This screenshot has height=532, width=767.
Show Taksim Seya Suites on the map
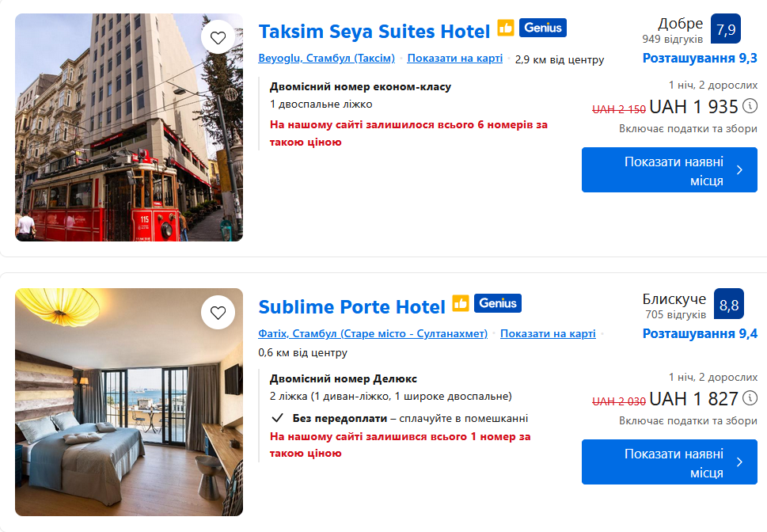(454, 59)
